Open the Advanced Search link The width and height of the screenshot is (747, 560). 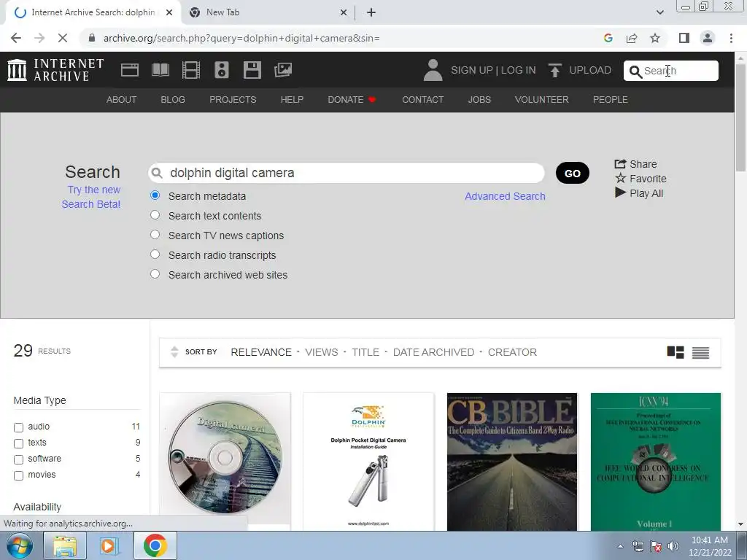coord(505,196)
